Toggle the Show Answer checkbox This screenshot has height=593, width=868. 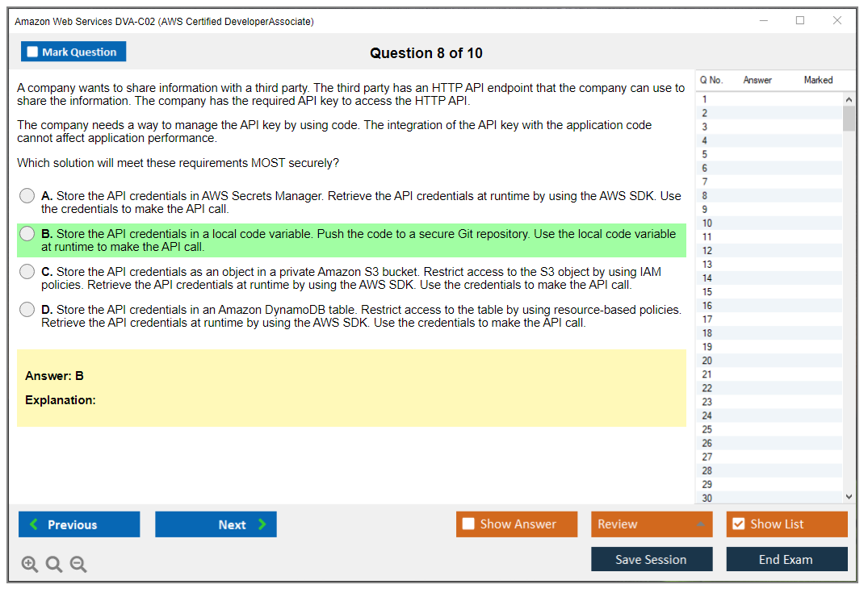[468, 524]
